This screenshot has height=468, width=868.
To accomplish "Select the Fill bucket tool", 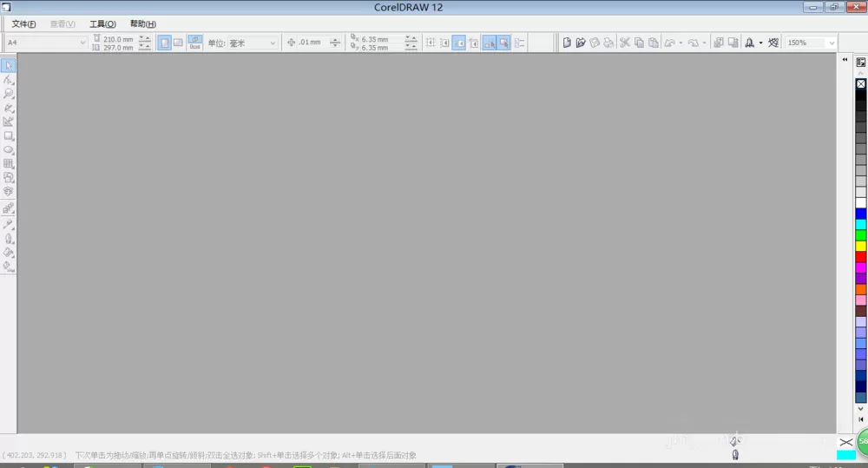I will tap(9, 253).
